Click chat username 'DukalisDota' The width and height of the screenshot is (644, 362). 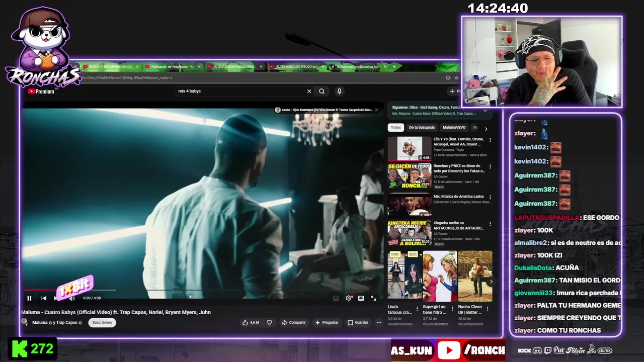(533, 268)
